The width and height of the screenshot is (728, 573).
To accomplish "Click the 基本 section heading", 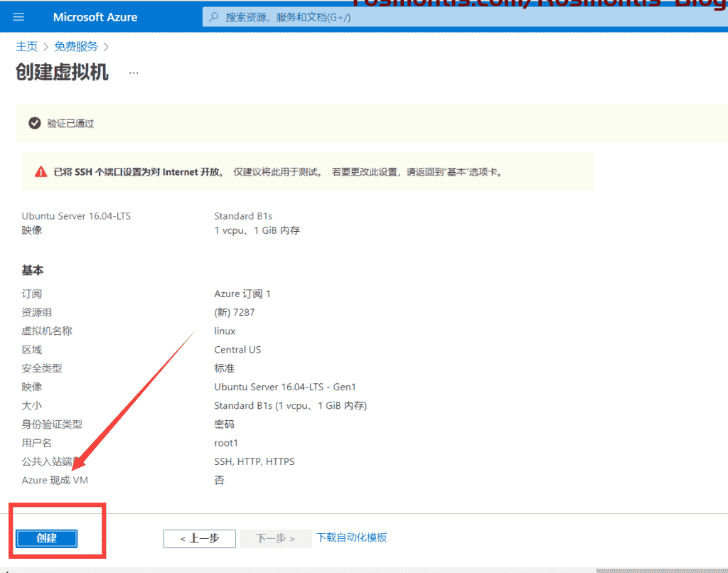I will coord(33,270).
